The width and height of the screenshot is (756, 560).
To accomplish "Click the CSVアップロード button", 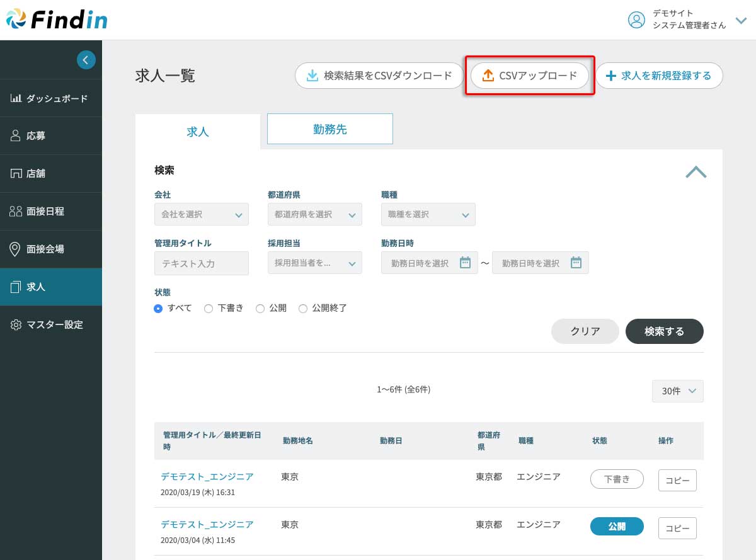I will [x=529, y=76].
